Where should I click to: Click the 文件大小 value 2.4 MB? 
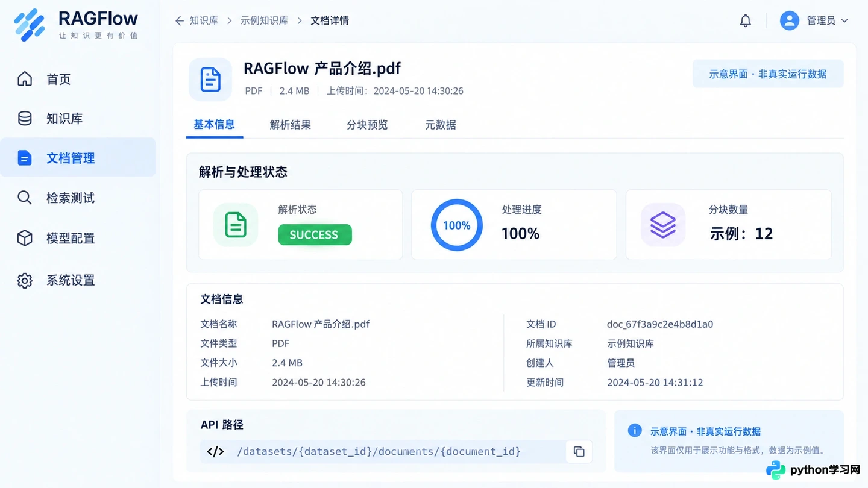click(287, 363)
